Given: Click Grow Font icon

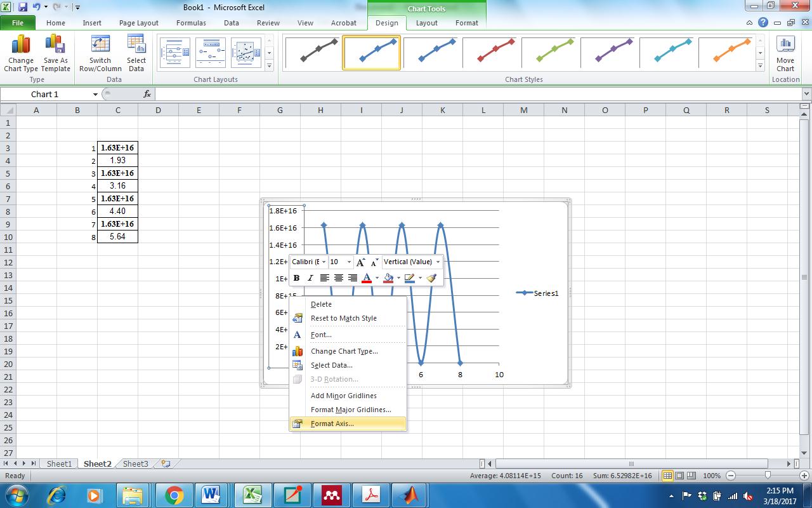Looking at the screenshot, I should coord(360,262).
